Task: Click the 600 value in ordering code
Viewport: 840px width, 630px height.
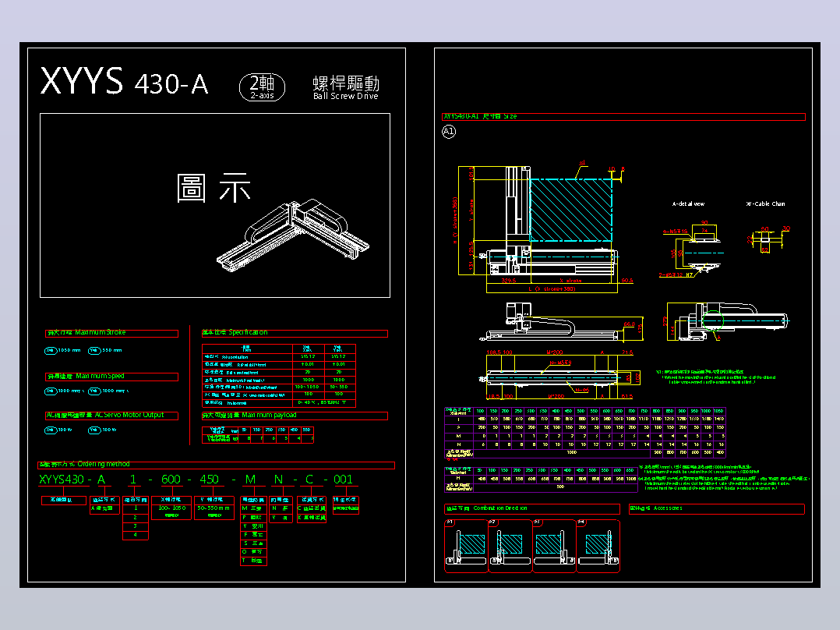Action: pos(171,480)
